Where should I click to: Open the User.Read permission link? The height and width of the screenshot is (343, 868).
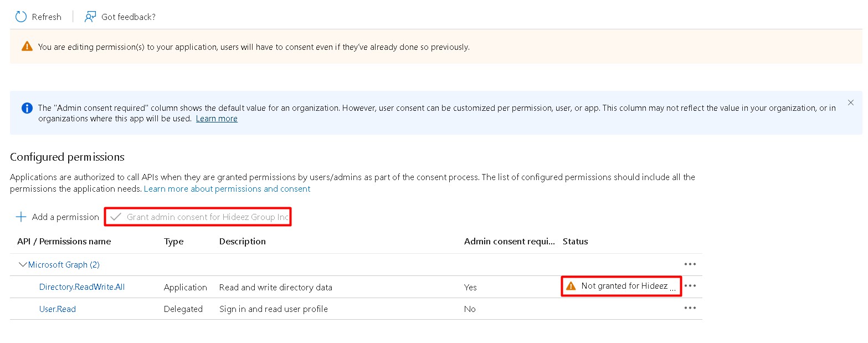pos(57,309)
